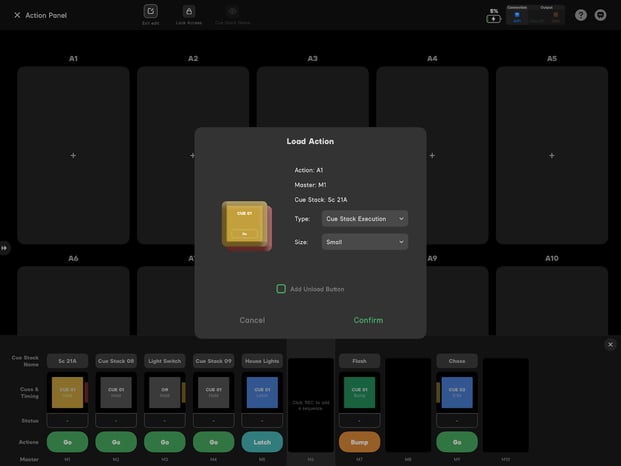621x466 pixels.
Task: Click the orange Bump button for Flash
Action: tap(359, 442)
